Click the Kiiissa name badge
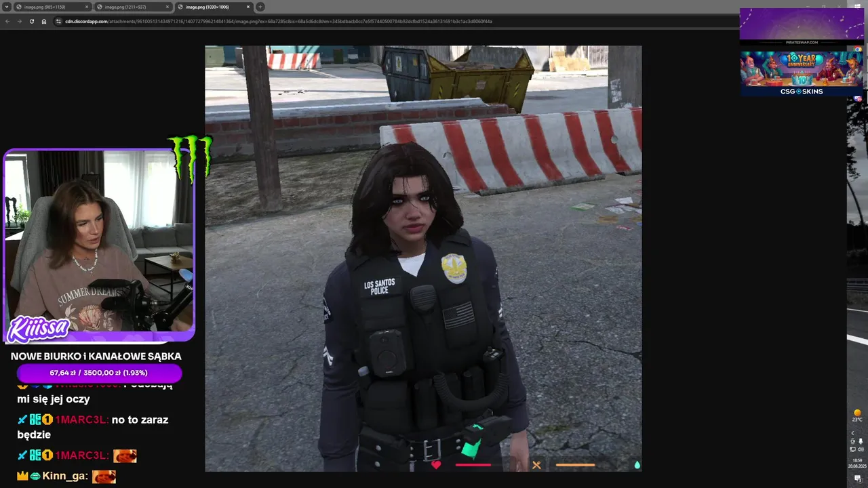The image size is (868, 488). pyautogui.click(x=39, y=329)
